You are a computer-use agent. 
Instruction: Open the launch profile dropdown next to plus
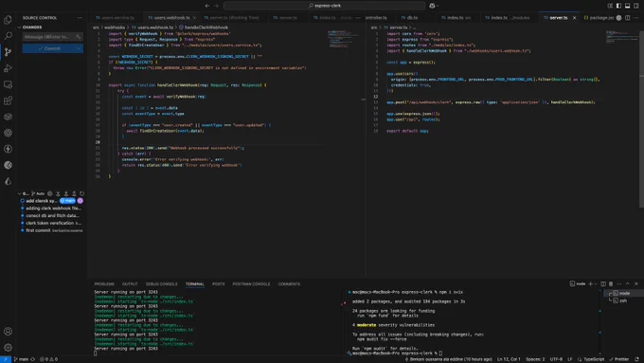tap(596, 284)
